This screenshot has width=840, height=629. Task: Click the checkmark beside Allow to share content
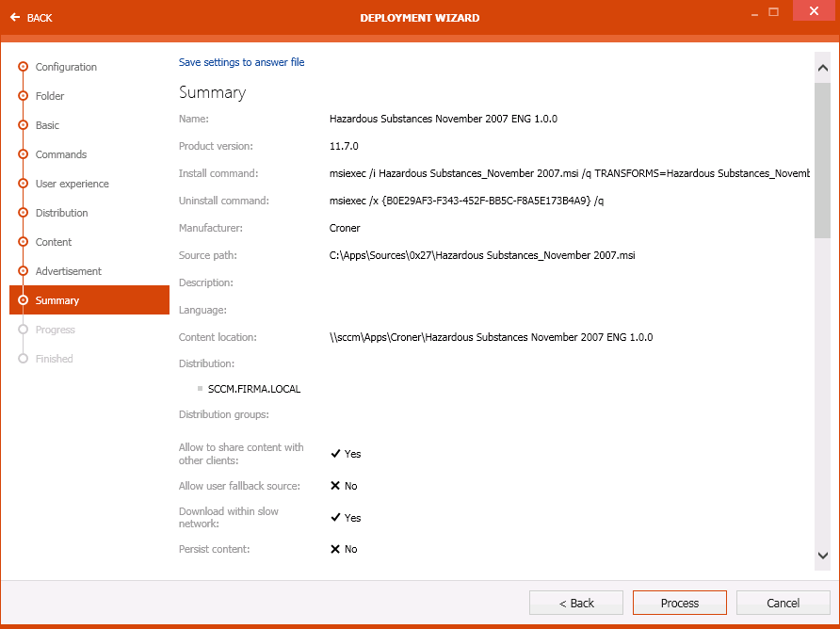pyautogui.click(x=335, y=454)
